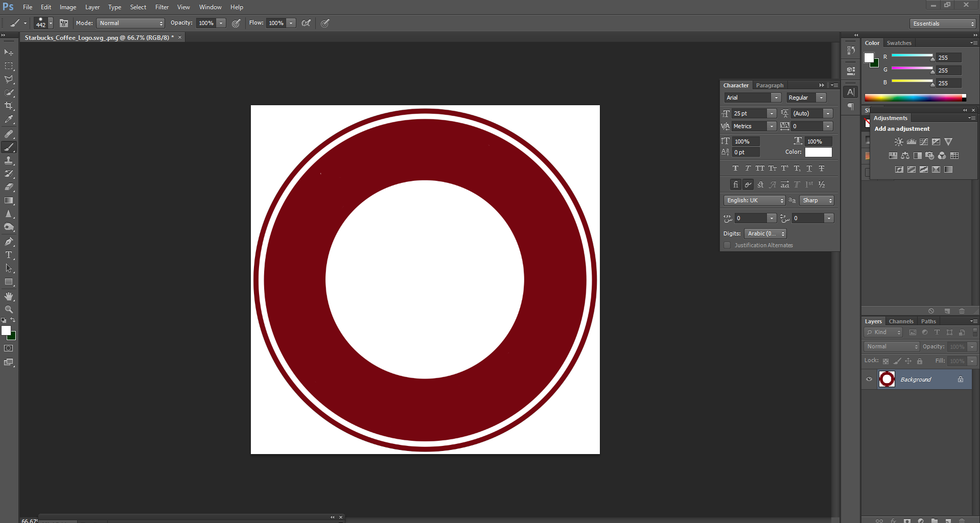The height and width of the screenshot is (523, 980).
Task: Switch to the Swatches tab
Action: (899, 43)
